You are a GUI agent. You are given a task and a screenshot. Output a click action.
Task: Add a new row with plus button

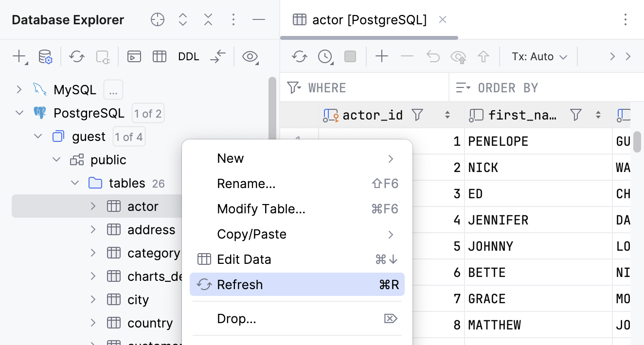coord(382,56)
